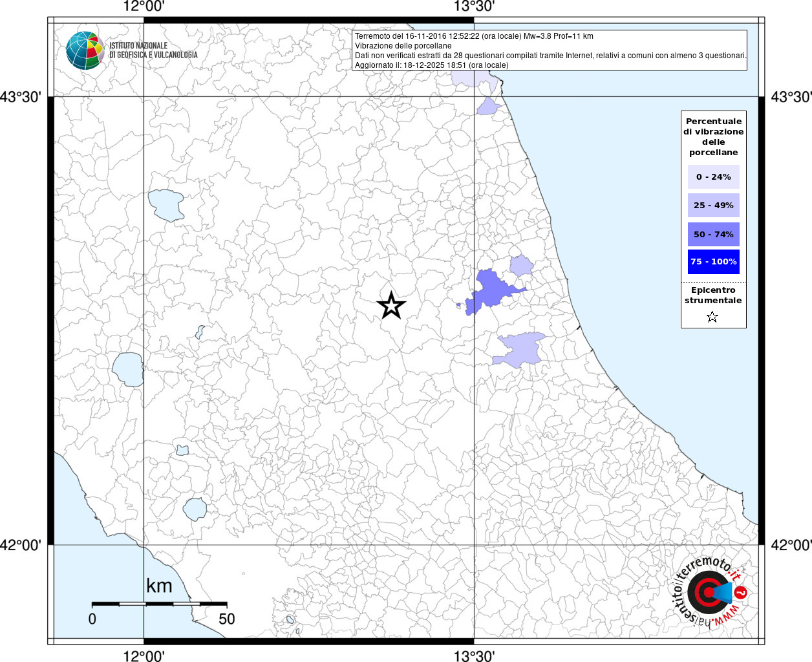Click the bottom 12°00' longitude label
The height and width of the screenshot is (662, 812).
144,656
